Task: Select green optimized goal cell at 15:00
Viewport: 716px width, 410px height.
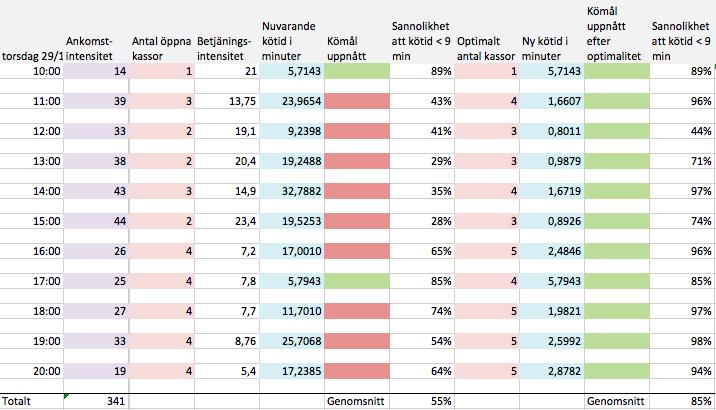Action: (617, 221)
